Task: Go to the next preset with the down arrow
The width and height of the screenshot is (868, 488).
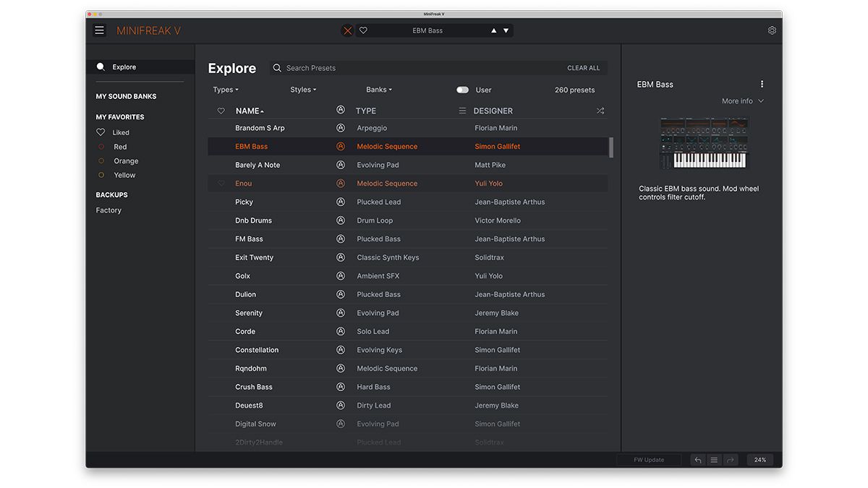Action: tap(506, 30)
